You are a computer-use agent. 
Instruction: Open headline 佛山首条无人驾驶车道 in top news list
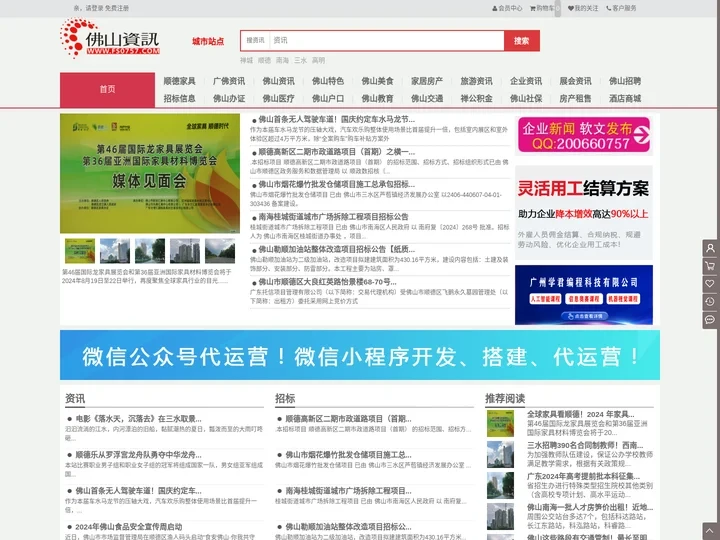(x=336, y=119)
